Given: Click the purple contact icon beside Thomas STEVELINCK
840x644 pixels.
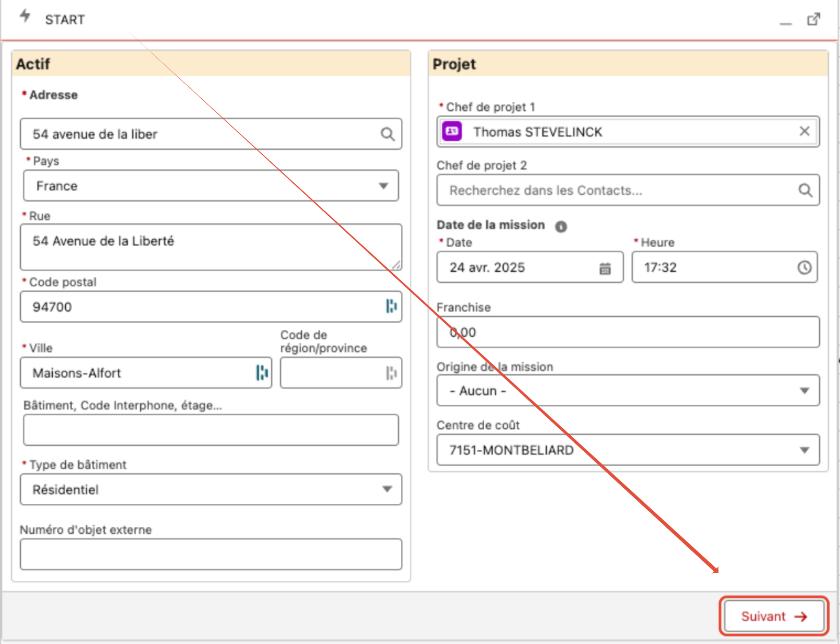Looking at the screenshot, I should pos(452,131).
